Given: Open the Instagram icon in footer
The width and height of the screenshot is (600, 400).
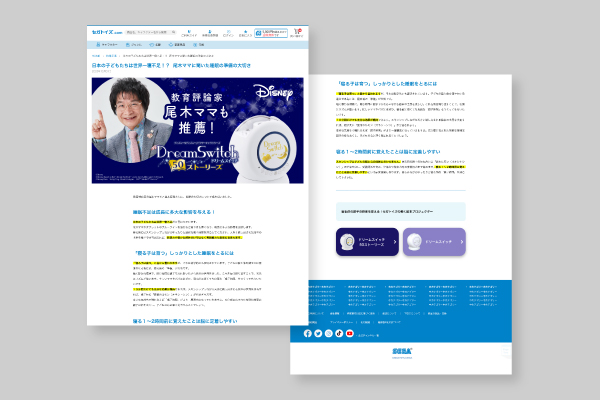Looking at the screenshot, I should click(329, 333).
